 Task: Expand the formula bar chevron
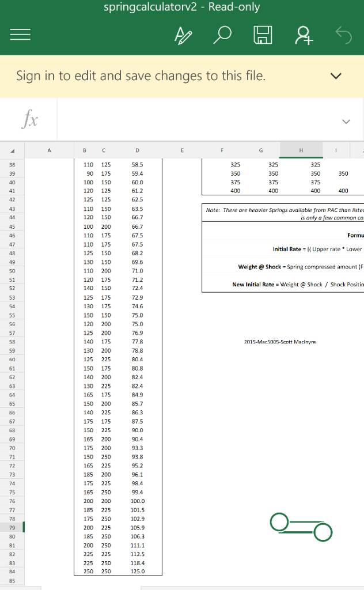[x=346, y=121]
